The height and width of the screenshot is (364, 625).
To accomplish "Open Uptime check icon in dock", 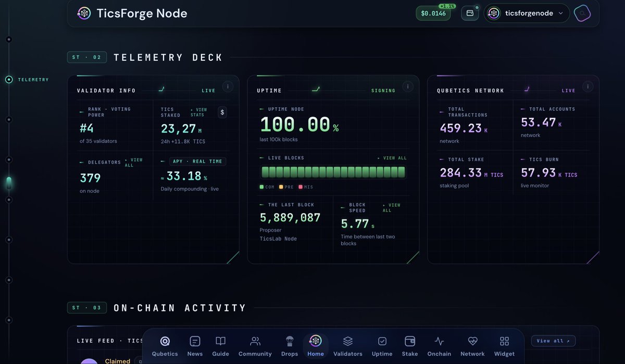I will click(382, 346).
